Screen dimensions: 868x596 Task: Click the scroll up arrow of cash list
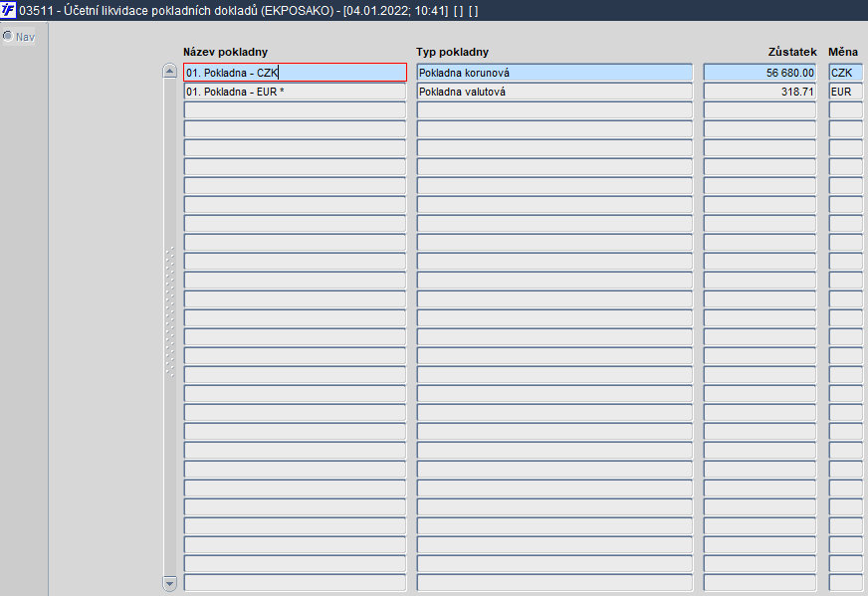(170, 71)
